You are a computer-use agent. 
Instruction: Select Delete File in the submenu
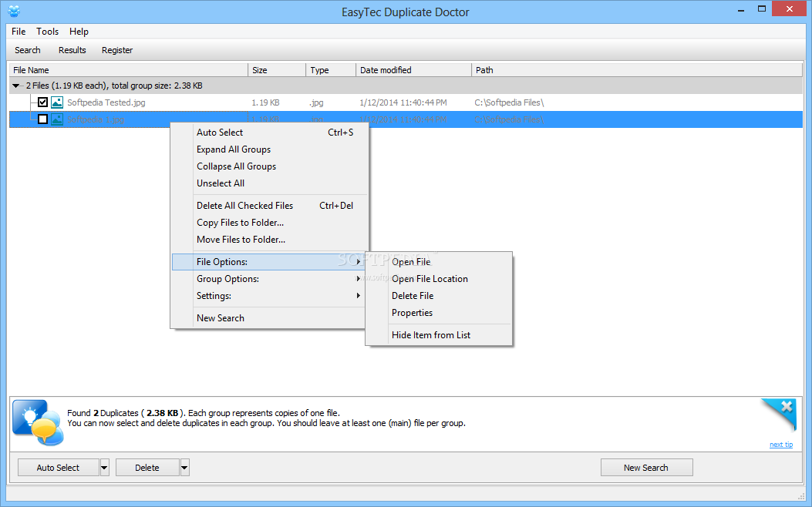pyautogui.click(x=439, y=296)
